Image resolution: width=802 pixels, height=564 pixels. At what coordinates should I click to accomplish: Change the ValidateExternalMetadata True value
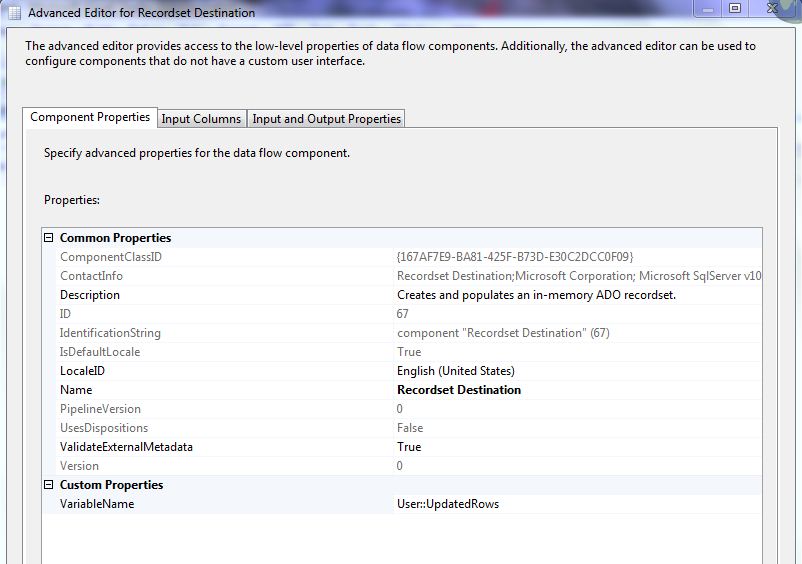[409, 447]
